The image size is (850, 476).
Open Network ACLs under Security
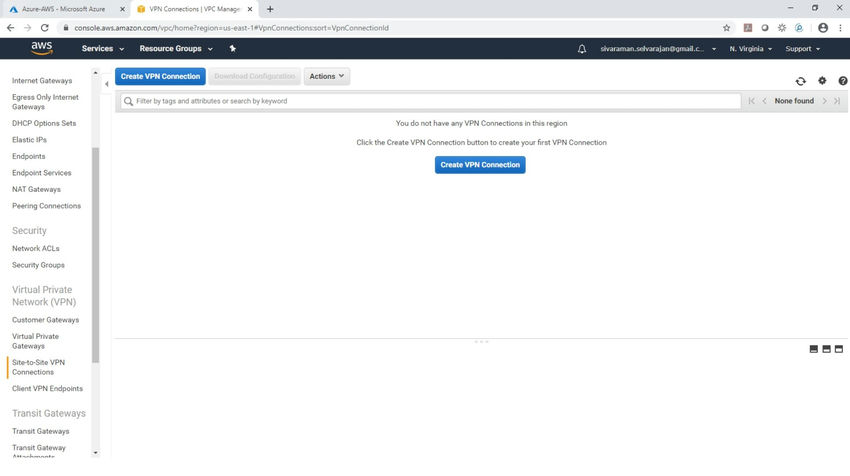click(x=36, y=248)
